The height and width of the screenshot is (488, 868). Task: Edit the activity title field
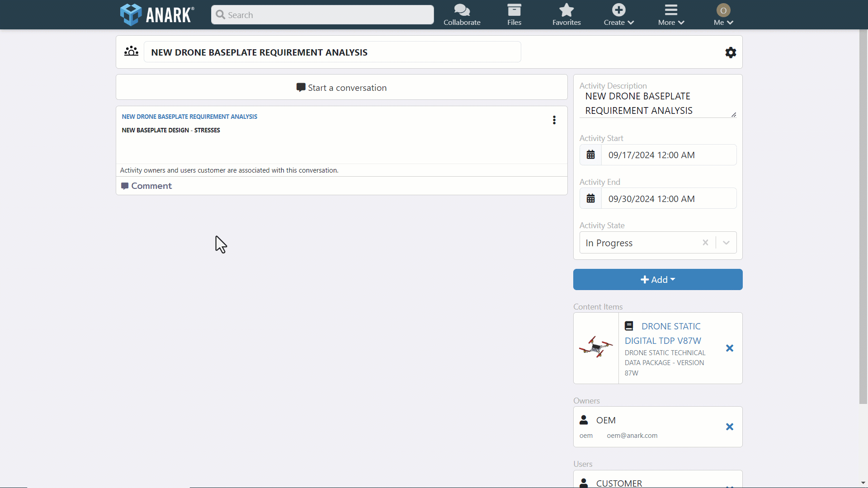332,52
